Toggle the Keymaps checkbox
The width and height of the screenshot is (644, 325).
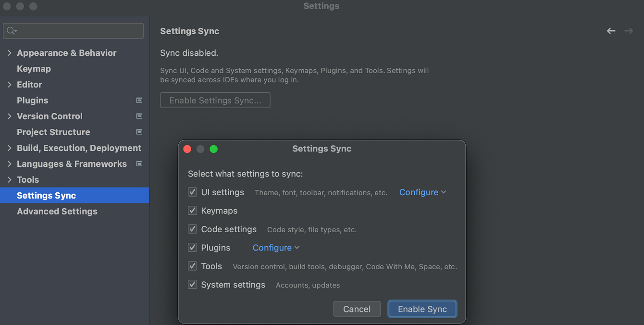point(193,211)
